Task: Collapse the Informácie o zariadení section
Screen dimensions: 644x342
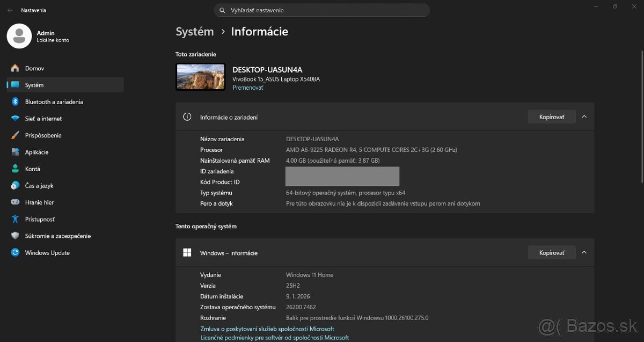Action: tap(584, 117)
